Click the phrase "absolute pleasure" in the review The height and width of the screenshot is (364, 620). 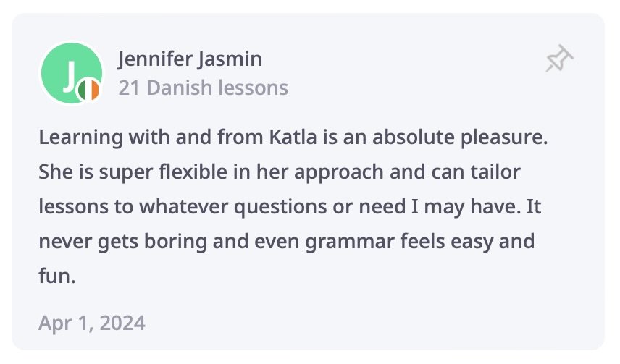460,137
